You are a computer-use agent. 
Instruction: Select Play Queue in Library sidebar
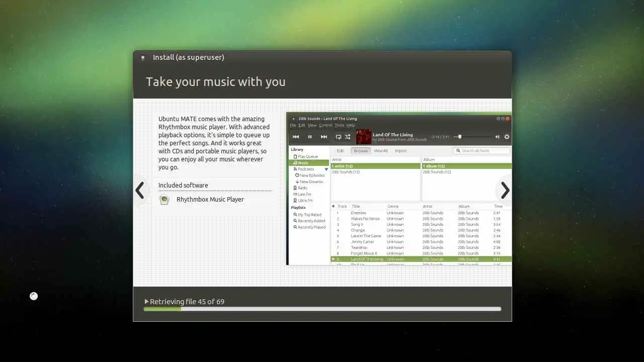[309, 157]
